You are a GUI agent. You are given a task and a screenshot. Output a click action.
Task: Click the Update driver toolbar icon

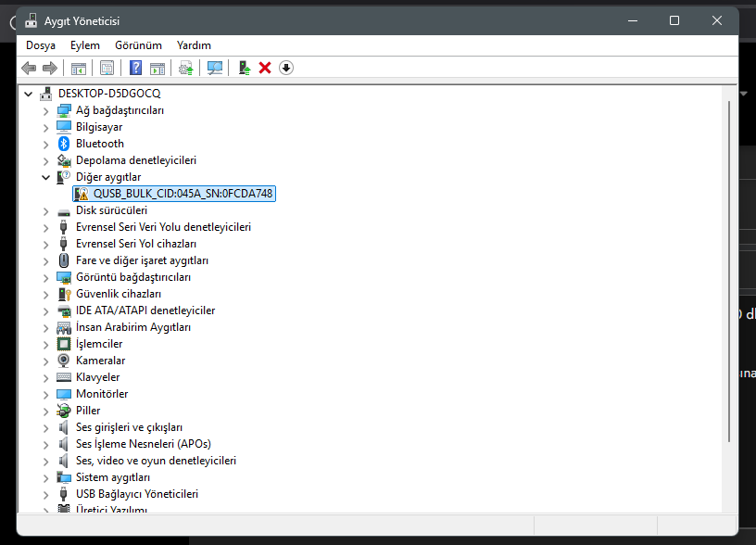[245, 68]
